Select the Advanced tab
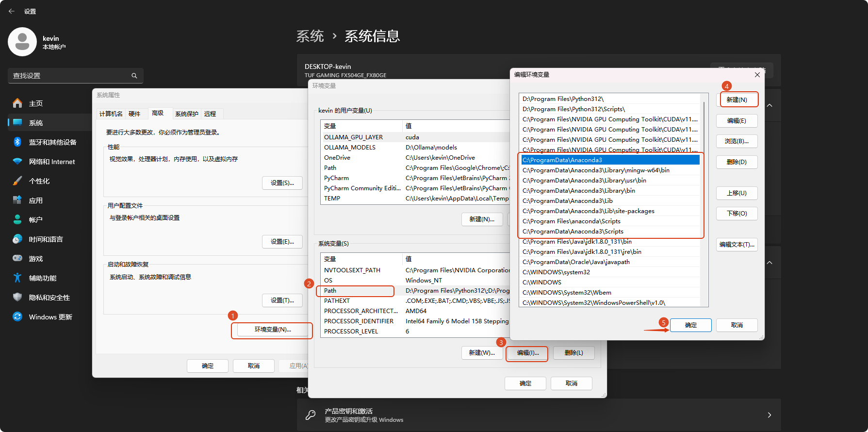The width and height of the screenshot is (868, 432). 158,113
